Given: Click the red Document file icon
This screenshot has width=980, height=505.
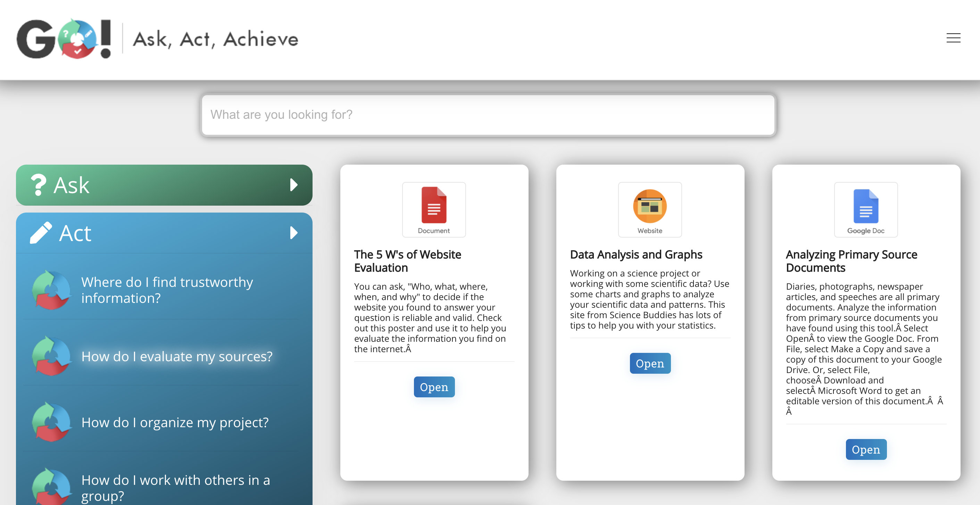Looking at the screenshot, I should click(434, 205).
